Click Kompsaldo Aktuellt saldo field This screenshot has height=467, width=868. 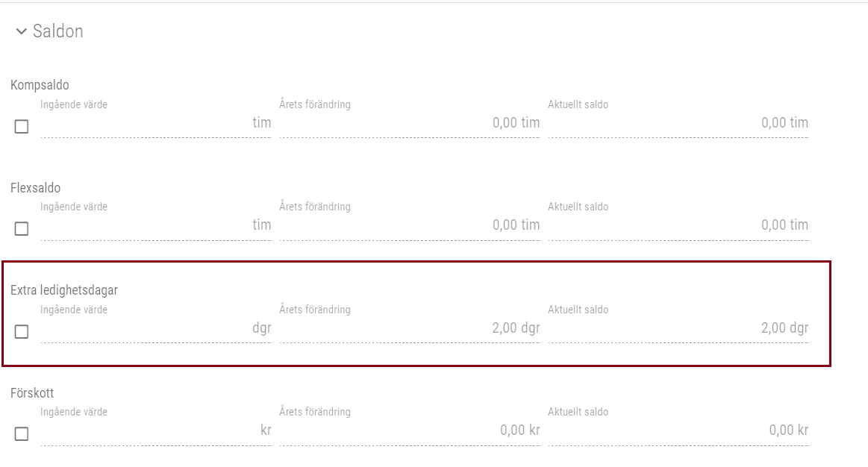click(678, 123)
